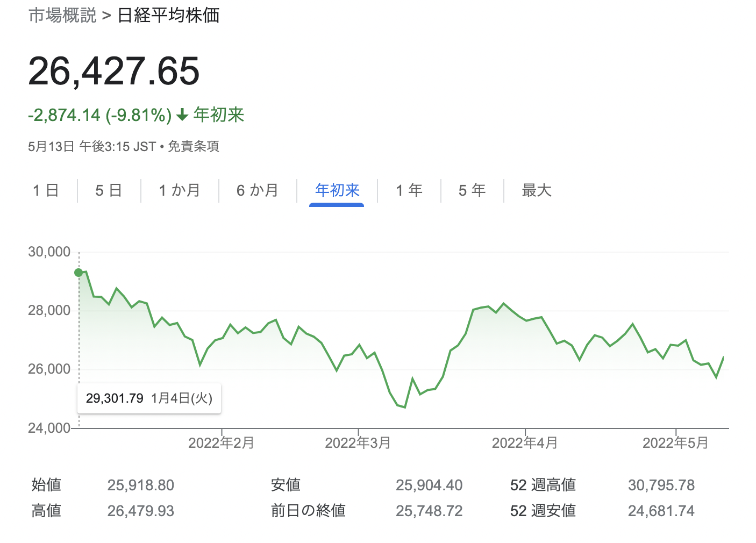Select the 最大 range tab
The height and width of the screenshot is (543, 756).
pos(537,190)
